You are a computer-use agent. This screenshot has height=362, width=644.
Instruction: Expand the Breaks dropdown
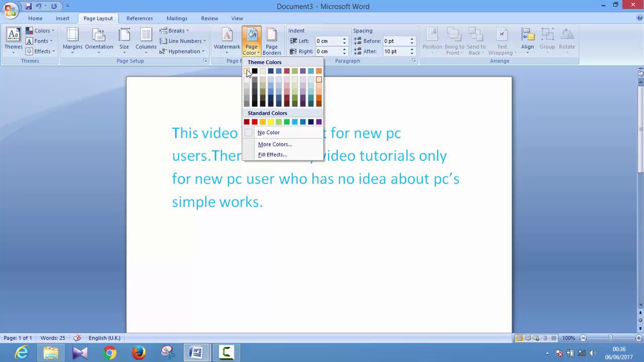(x=175, y=31)
